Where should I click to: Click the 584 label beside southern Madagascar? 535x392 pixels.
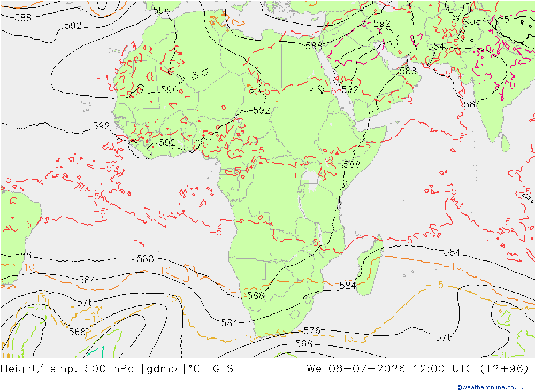click(x=348, y=285)
